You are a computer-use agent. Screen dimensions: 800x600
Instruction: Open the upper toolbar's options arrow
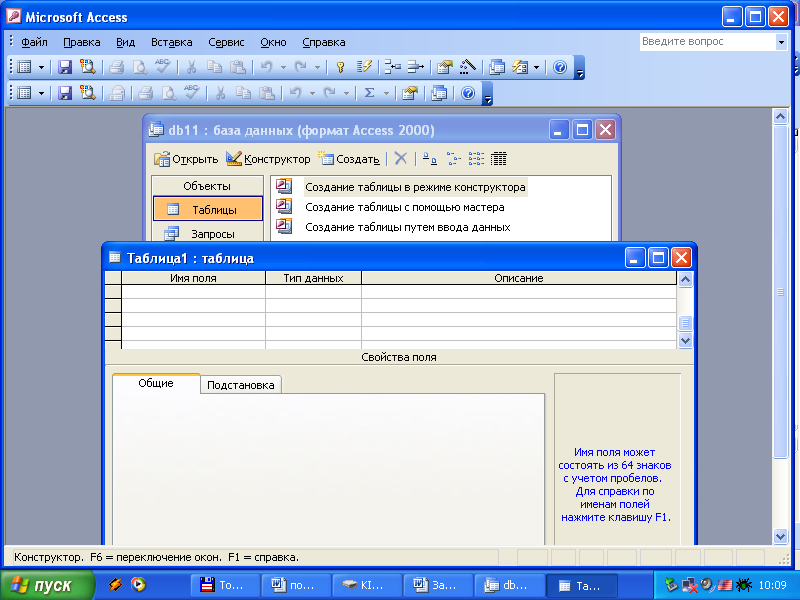(580, 68)
